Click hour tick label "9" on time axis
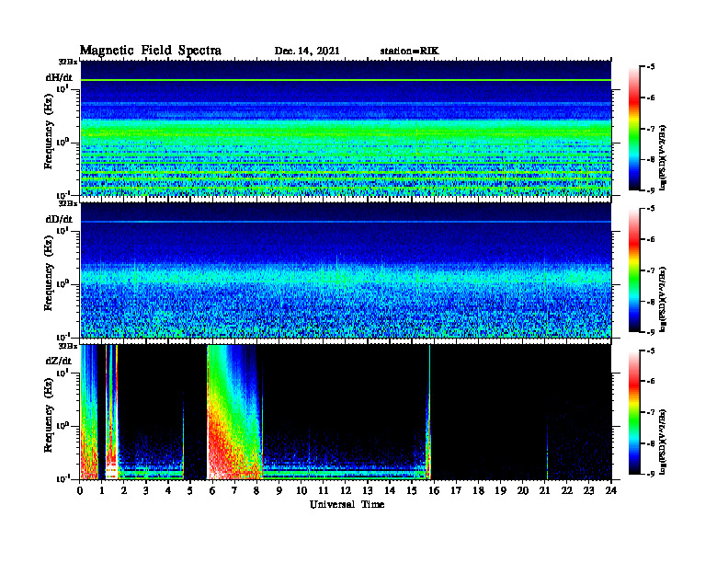Screen dimensions: 728x563 point(279,491)
